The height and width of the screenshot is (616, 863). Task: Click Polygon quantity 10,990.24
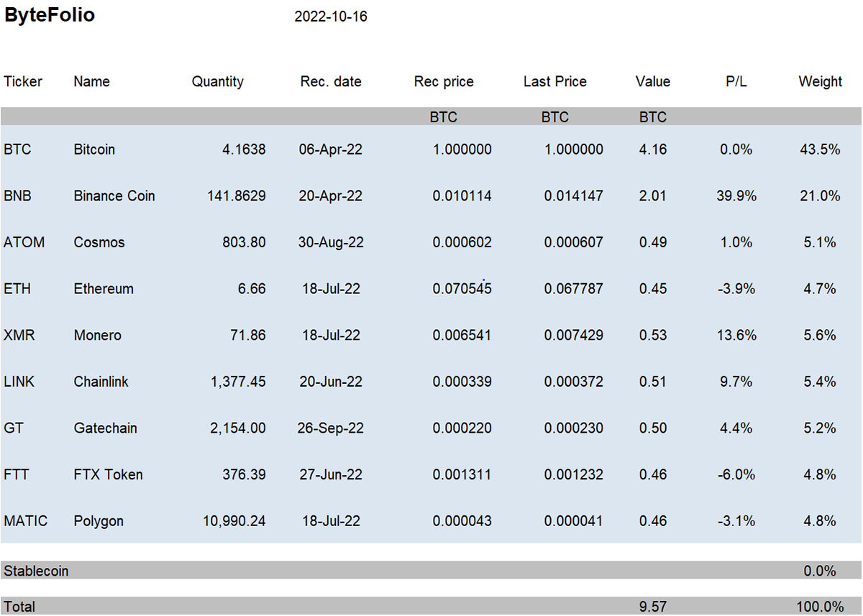tap(234, 521)
